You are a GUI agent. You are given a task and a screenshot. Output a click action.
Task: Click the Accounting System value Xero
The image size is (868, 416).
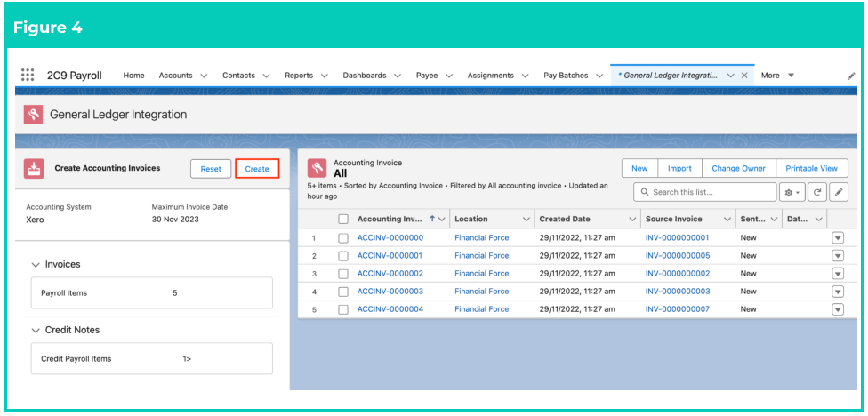35,219
